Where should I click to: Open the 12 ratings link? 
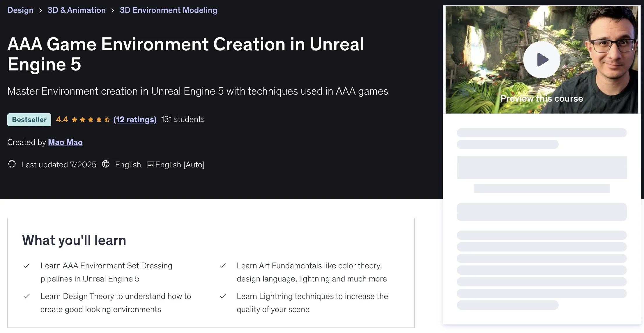135,120
